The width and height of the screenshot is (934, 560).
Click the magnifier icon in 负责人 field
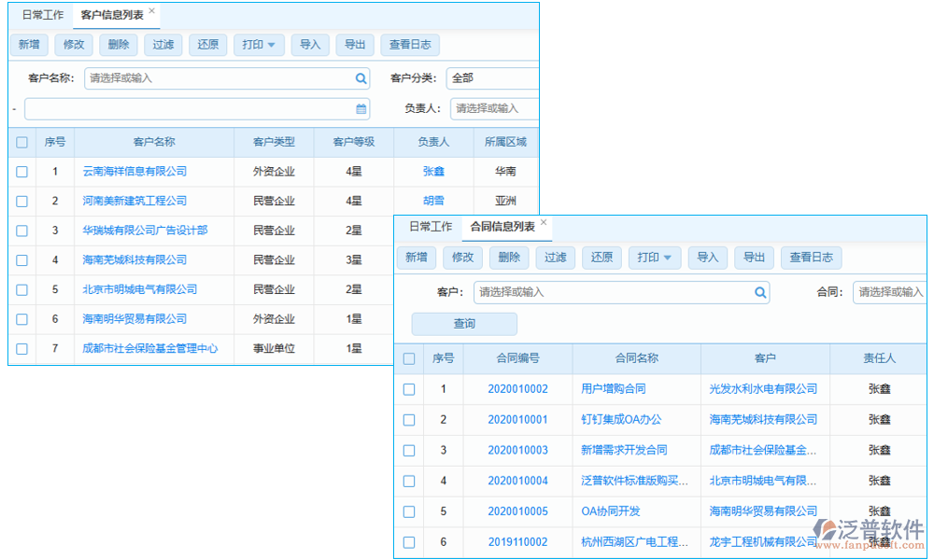pos(531,108)
